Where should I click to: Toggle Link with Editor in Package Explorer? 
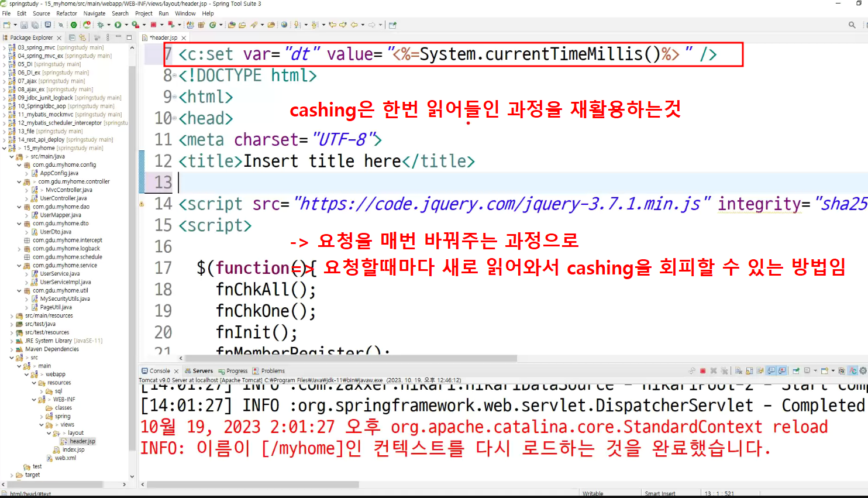pos(82,37)
